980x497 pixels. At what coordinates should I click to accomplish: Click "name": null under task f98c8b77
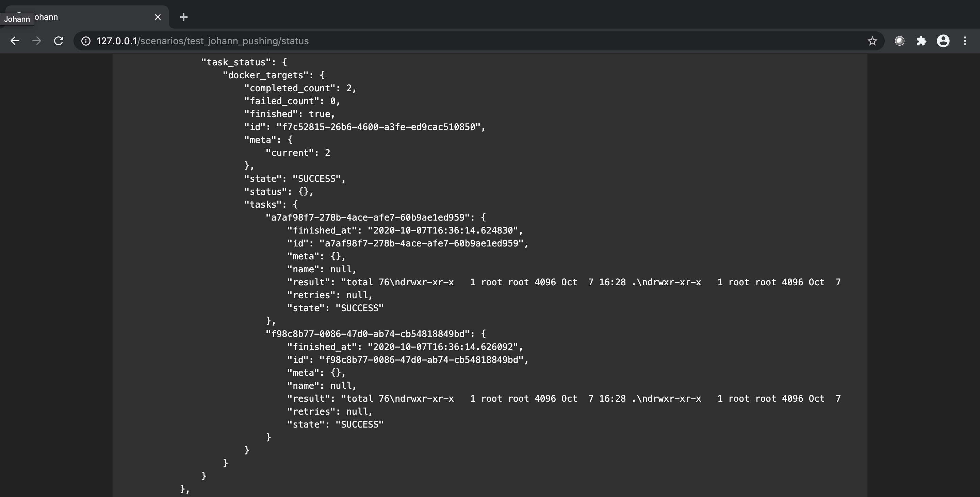pos(322,385)
